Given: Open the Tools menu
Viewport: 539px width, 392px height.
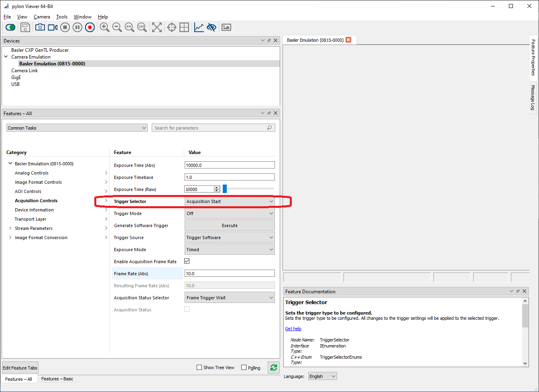Looking at the screenshot, I should tap(62, 17).
